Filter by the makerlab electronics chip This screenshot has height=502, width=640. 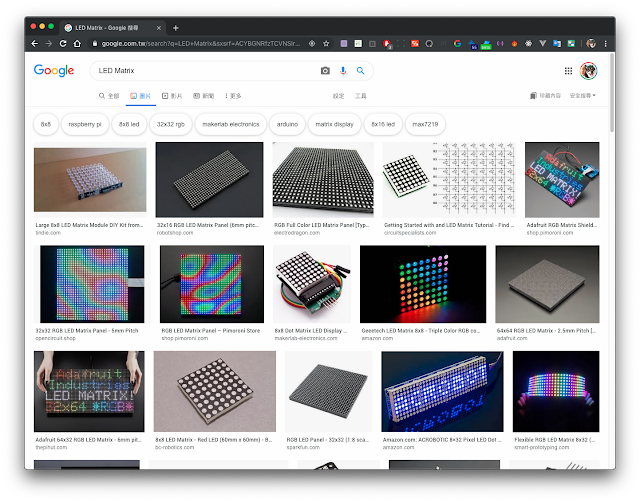click(231, 124)
